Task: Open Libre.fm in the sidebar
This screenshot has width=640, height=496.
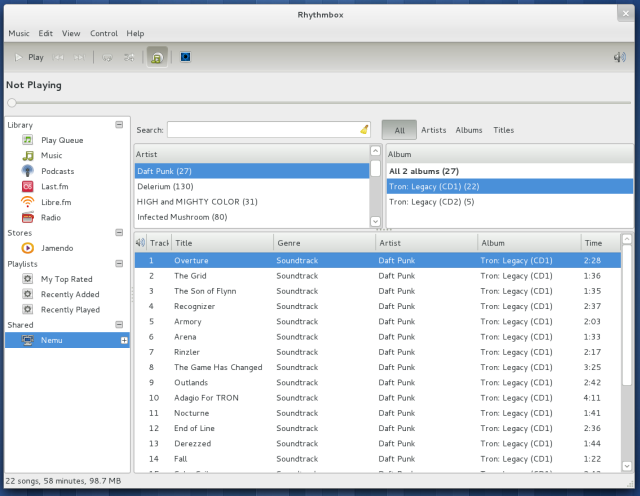Action: 56,202
